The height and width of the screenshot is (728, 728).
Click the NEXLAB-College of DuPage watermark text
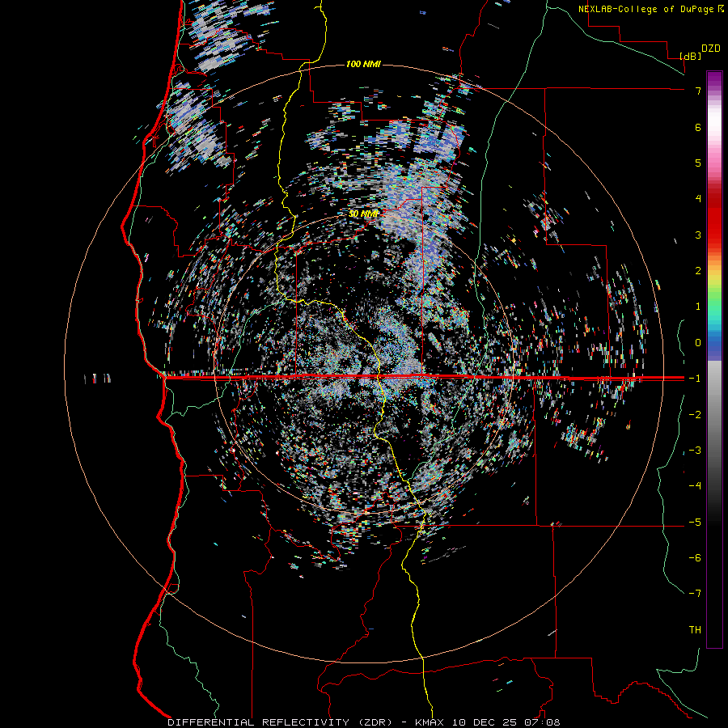[x=651, y=9]
